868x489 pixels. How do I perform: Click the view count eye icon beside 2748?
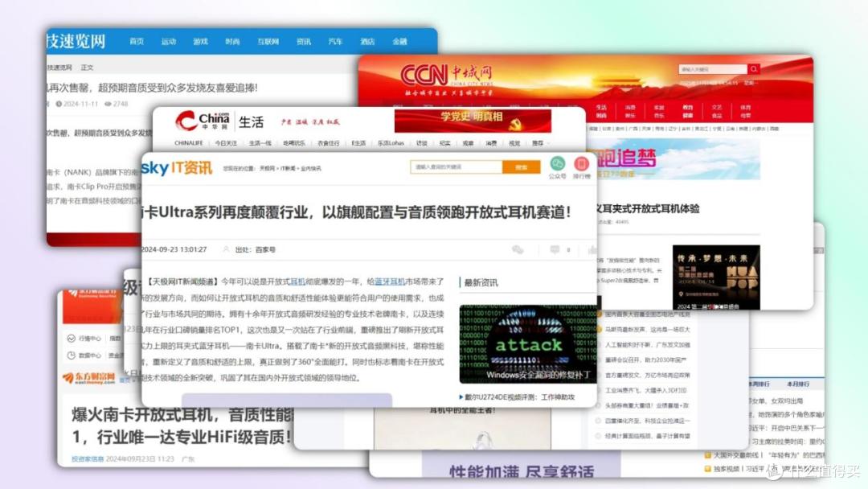click(x=108, y=104)
